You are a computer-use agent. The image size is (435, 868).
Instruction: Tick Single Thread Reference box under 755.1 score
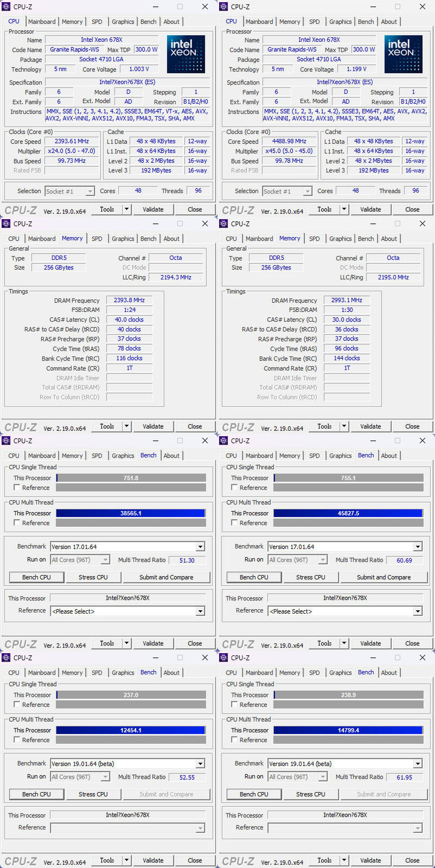coord(234,488)
